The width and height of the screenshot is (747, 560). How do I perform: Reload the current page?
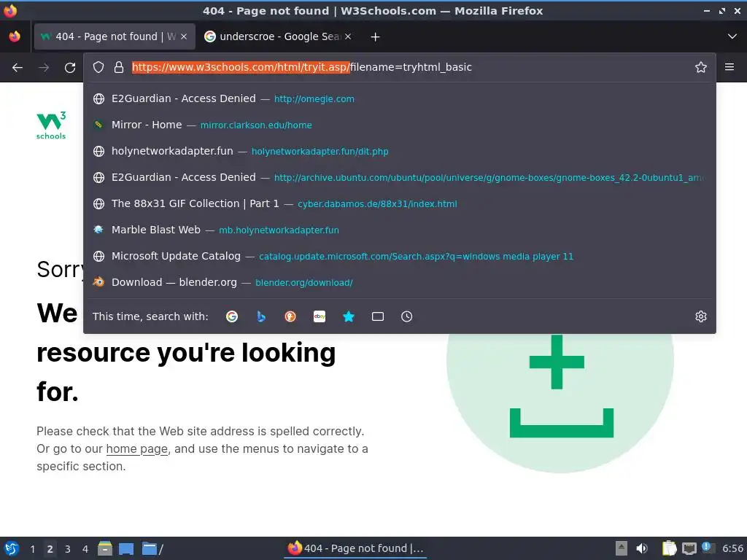(70, 68)
